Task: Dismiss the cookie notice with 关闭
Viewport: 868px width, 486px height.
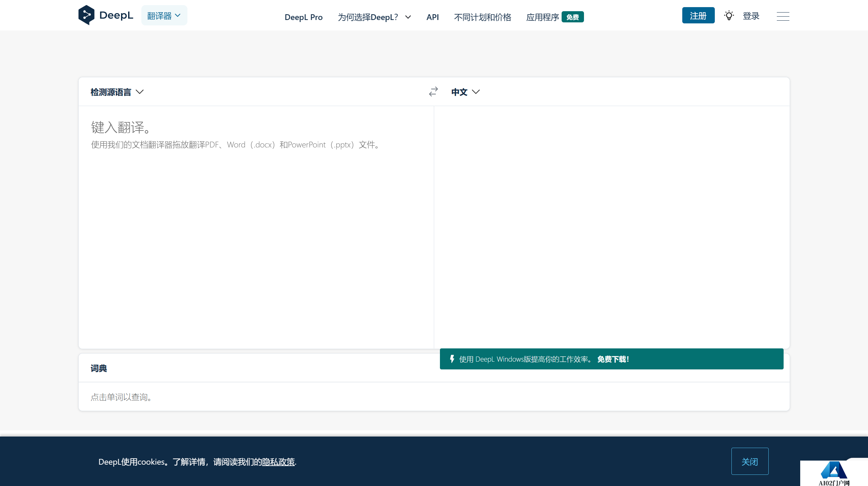Action: tap(750, 461)
